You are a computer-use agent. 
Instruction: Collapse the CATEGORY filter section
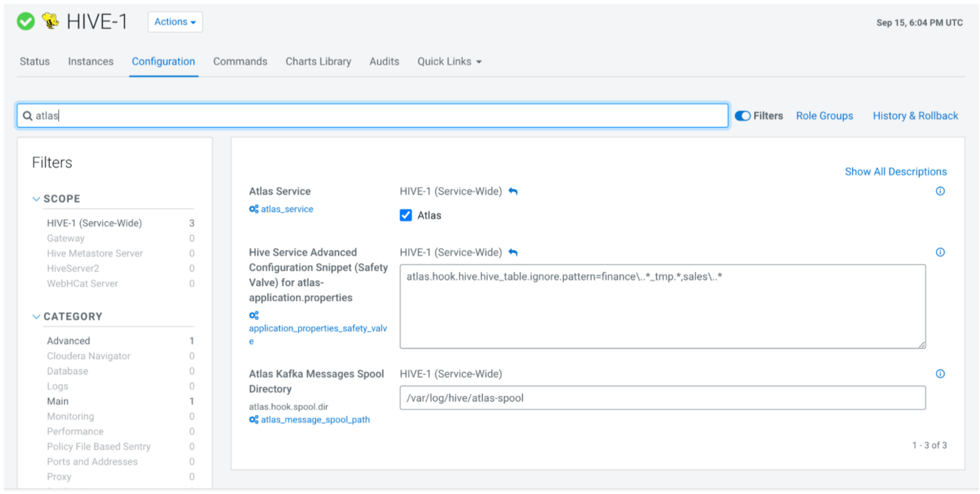(36, 317)
